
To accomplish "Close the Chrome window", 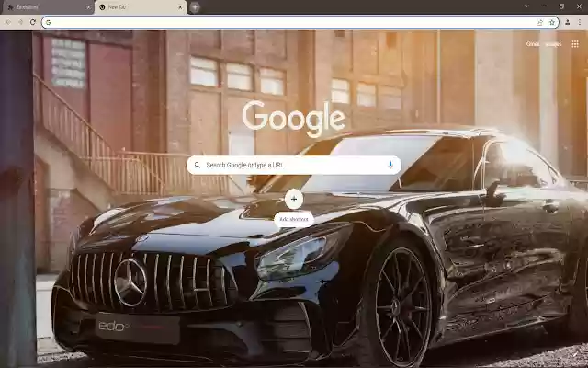I will (579, 6).
